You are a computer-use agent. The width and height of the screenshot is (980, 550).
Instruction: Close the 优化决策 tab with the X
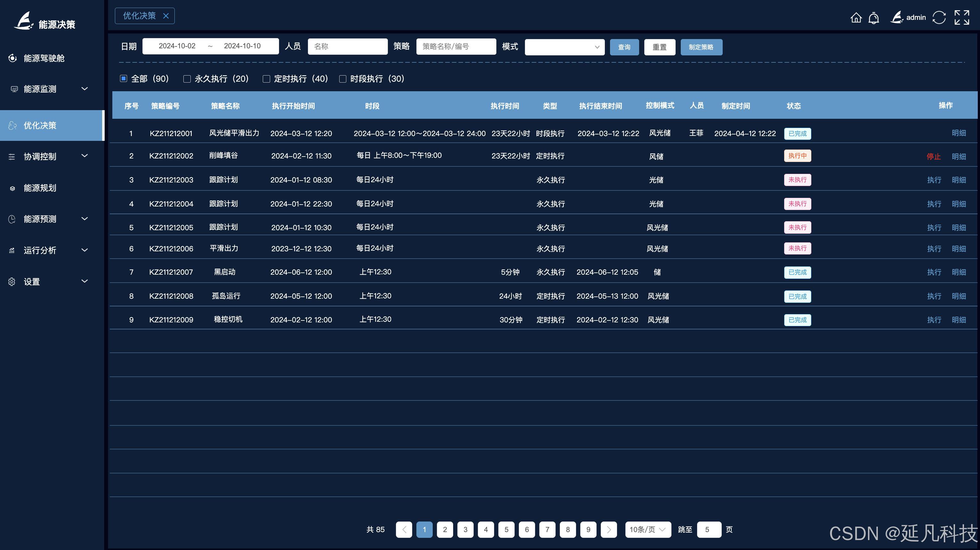(166, 16)
